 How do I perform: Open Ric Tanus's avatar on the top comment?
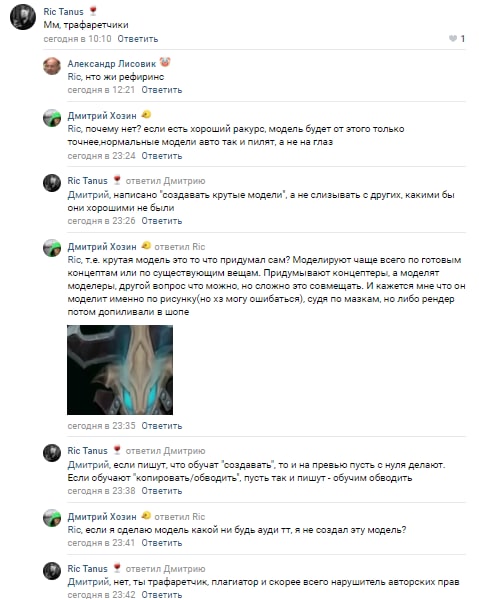pos(23,17)
